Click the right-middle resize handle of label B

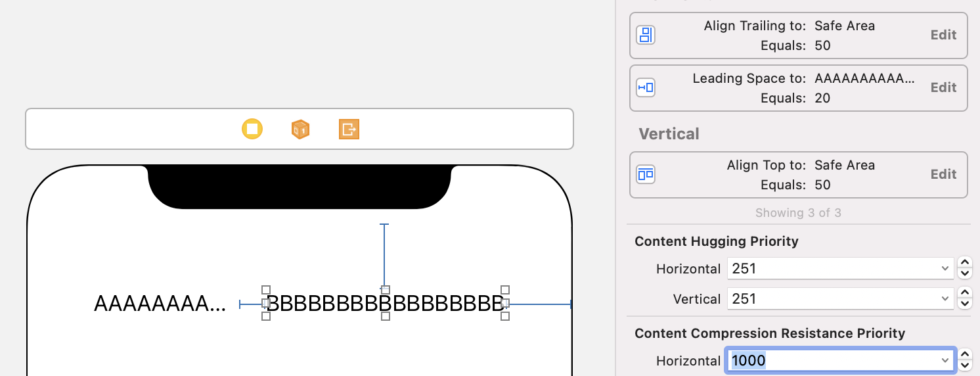(x=505, y=303)
